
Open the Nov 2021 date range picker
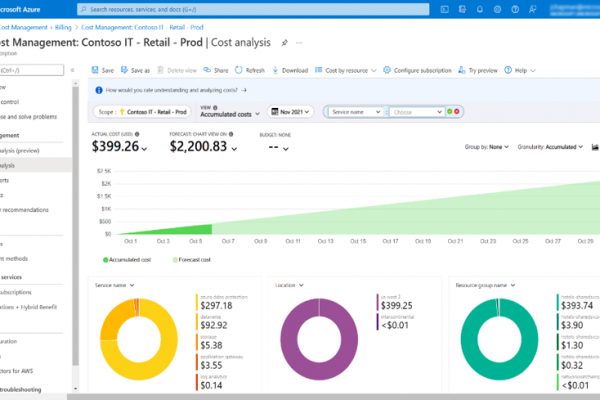[290, 112]
